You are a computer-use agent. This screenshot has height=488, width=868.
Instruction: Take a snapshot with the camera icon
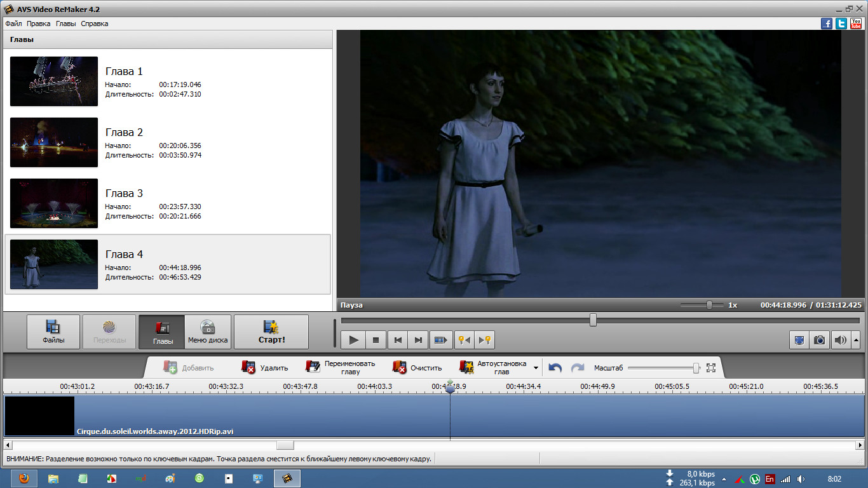click(x=820, y=340)
